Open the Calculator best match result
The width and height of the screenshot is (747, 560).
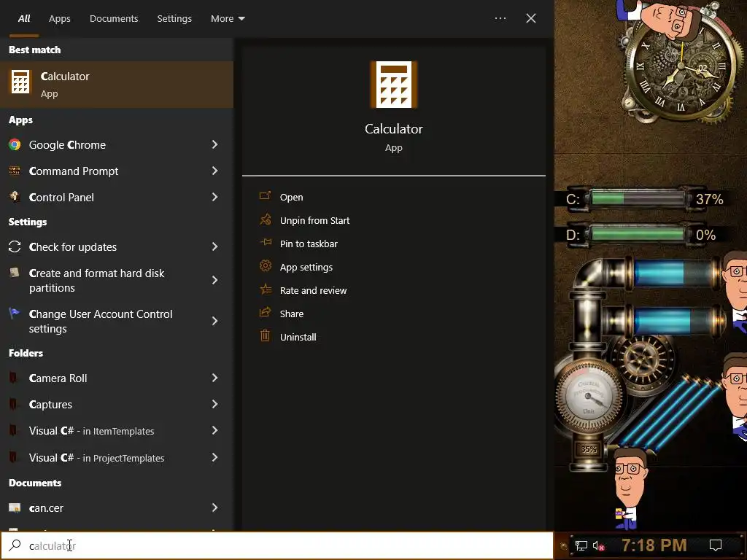(x=116, y=85)
